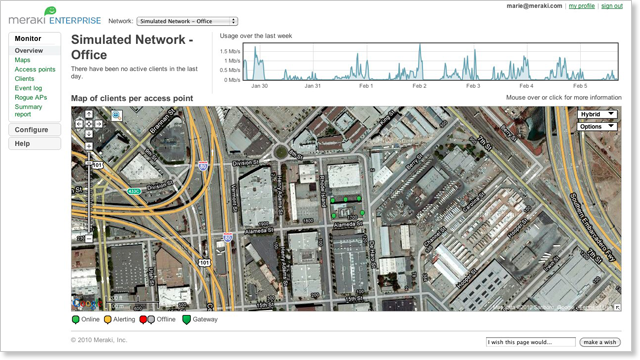Pan the map up with arrow control
The width and height of the screenshot is (640, 360).
[x=89, y=114]
